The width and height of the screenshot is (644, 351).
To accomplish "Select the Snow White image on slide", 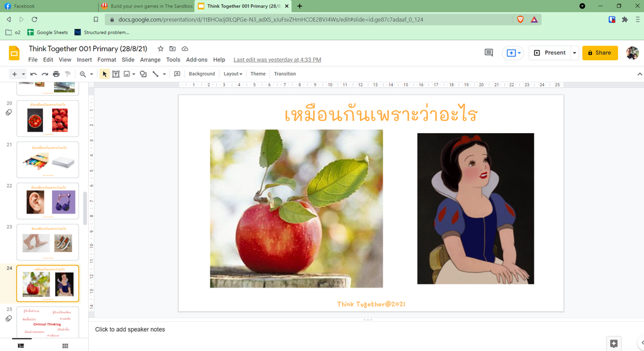I will point(475,208).
